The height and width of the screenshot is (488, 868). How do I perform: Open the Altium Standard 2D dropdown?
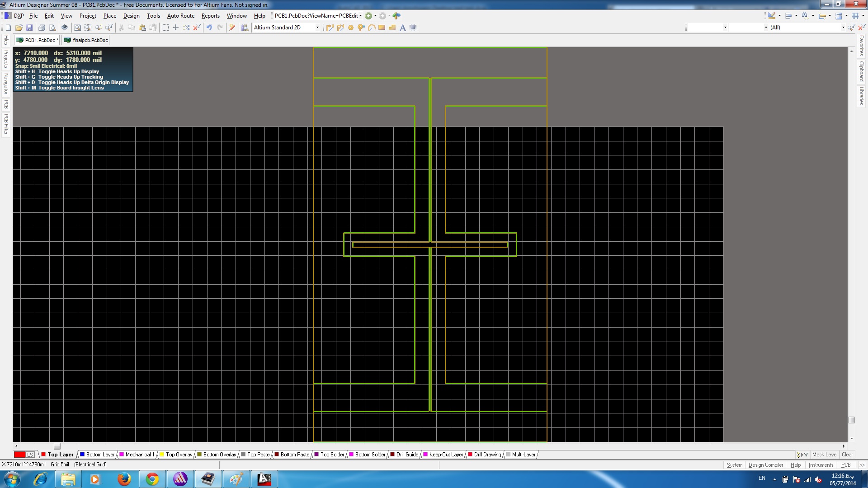point(317,28)
